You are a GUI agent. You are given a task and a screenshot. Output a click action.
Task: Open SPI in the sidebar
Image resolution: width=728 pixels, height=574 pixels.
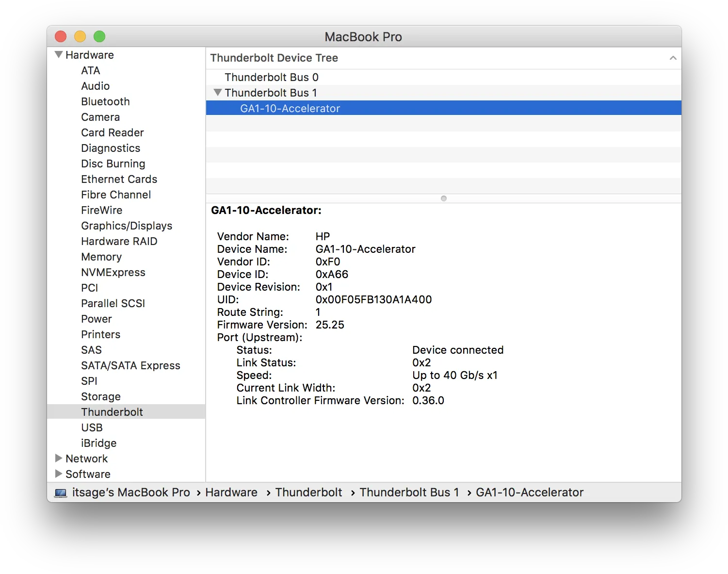[89, 381]
